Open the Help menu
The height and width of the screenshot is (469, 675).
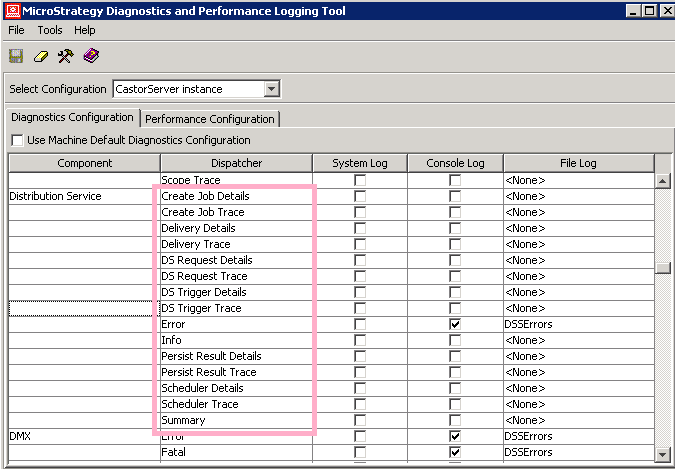[x=85, y=30]
